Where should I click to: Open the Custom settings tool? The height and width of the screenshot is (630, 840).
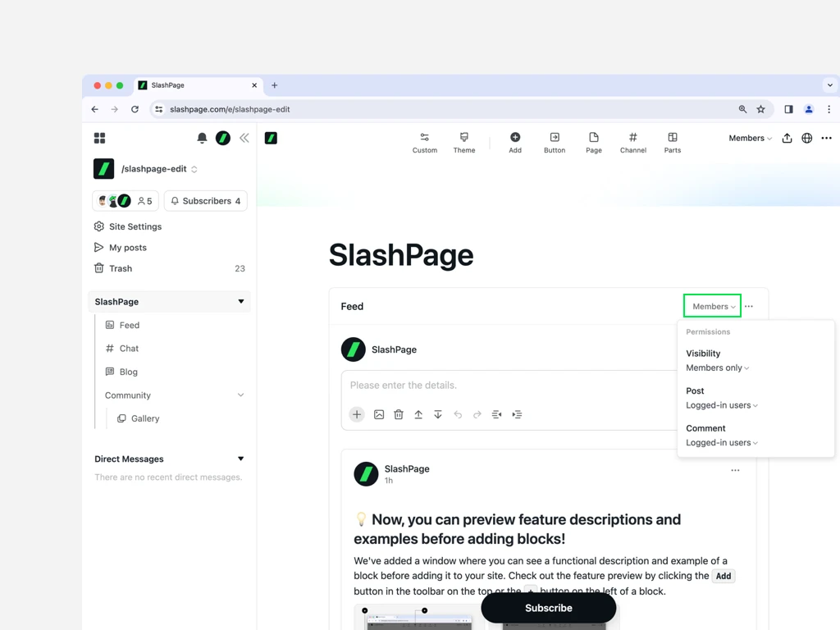point(424,142)
